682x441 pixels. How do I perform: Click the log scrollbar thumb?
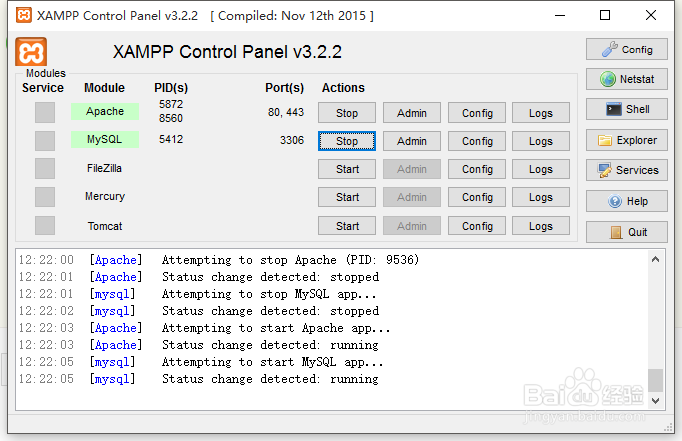click(x=655, y=380)
